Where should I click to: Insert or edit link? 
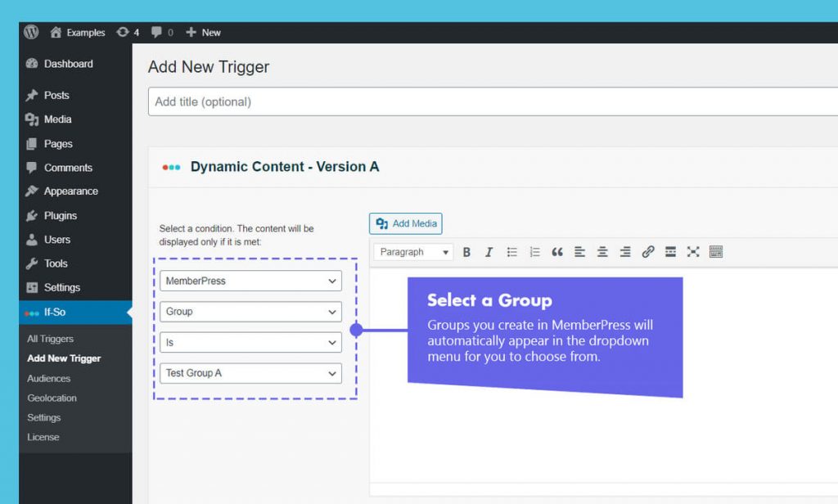click(648, 252)
